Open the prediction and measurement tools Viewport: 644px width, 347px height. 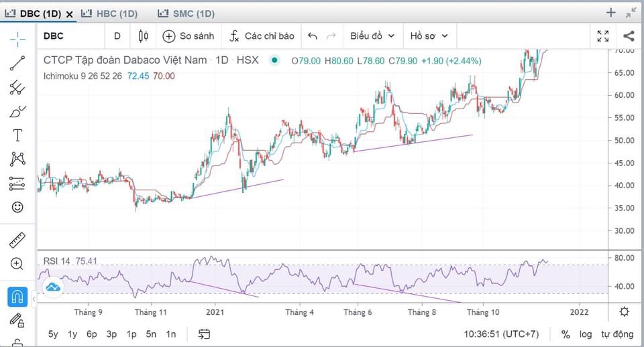point(17,183)
